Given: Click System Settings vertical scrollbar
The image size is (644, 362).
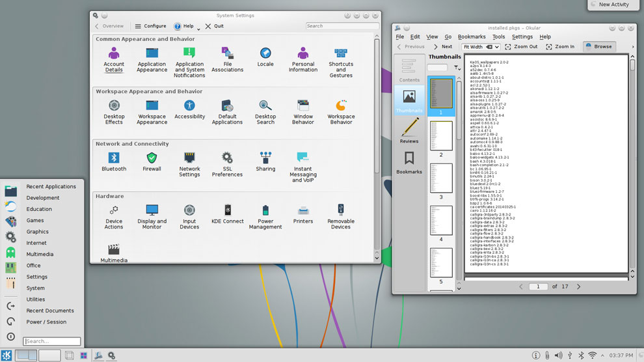Looking at the screenshot, I should coord(377,107).
